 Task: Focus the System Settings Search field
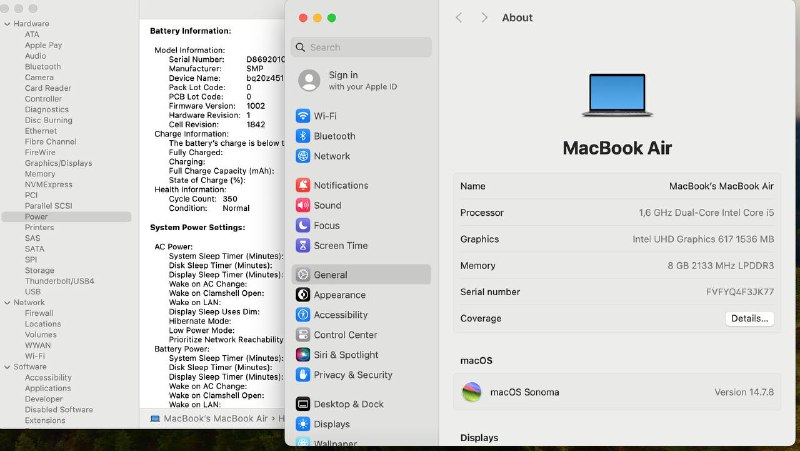coord(361,47)
